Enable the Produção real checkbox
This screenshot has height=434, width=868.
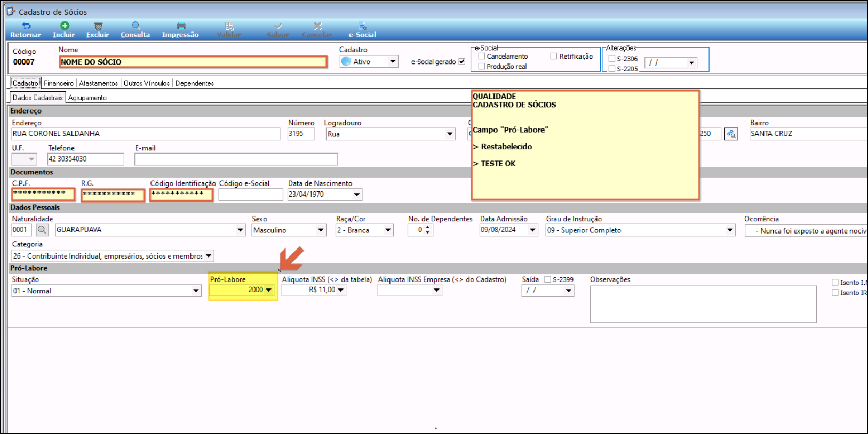pyautogui.click(x=482, y=66)
